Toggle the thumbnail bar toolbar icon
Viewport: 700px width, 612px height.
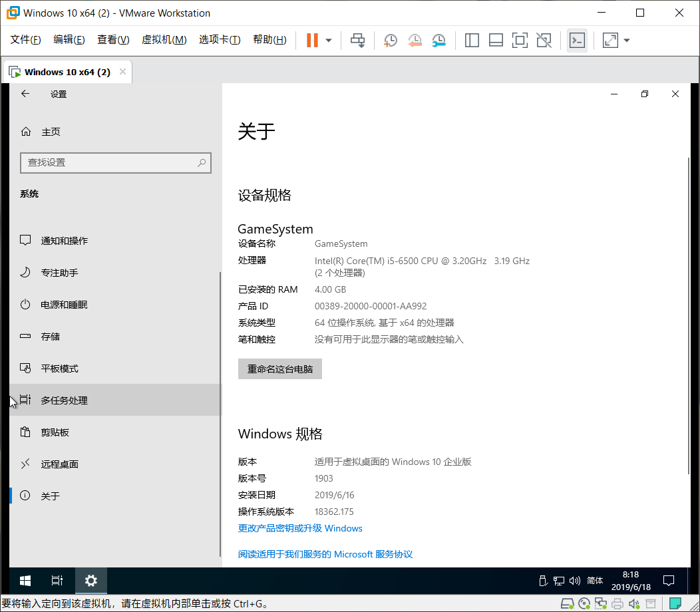pos(496,40)
